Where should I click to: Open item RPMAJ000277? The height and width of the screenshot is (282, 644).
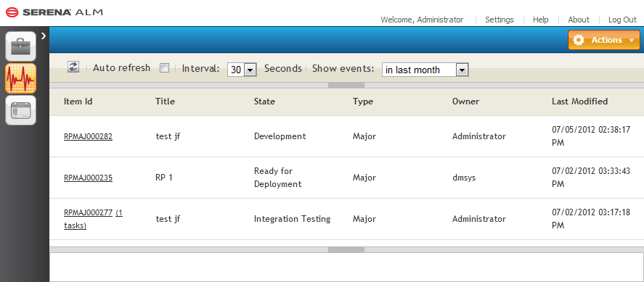(88, 212)
